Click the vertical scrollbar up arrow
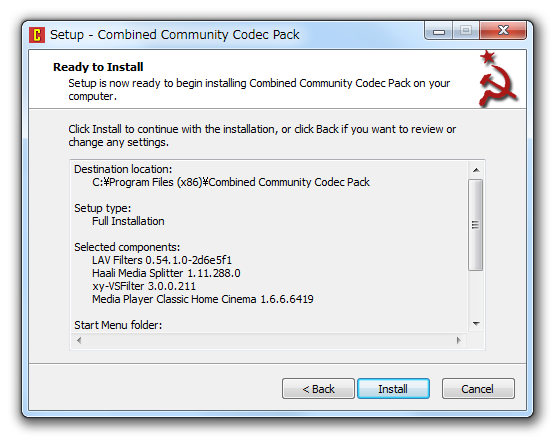556x441 pixels. coord(476,170)
